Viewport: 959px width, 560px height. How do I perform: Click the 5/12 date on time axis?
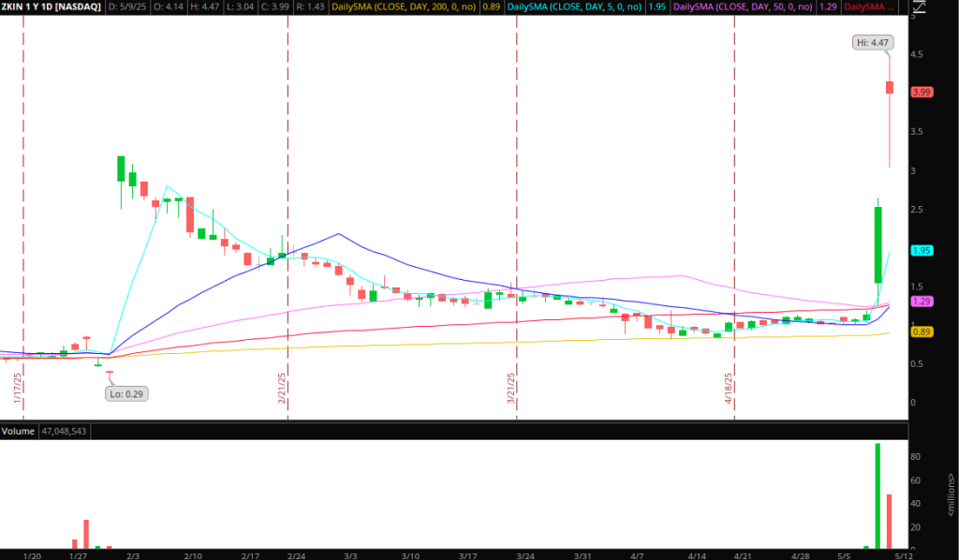click(904, 555)
